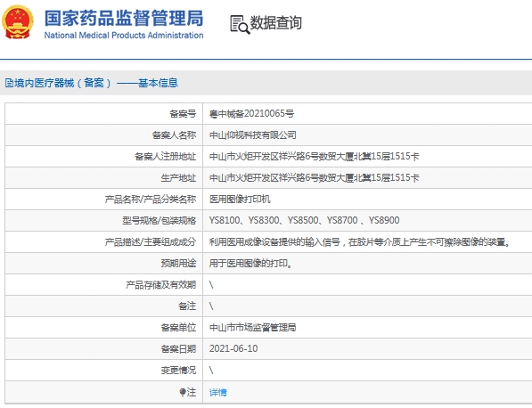Click 国家药品监督管理局 site title
This screenshot has height=408, width=532.
(x=124, y=18)
